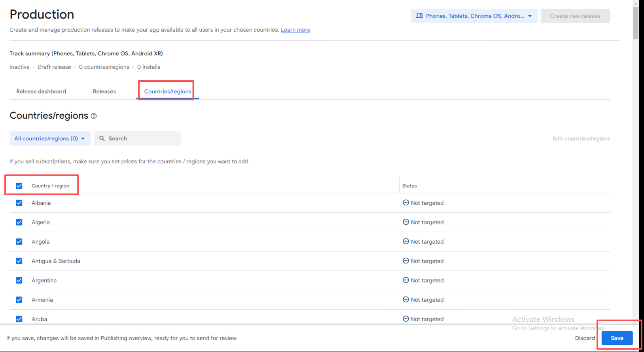Open the Releases tab
This screenshot has height=352, width=644.
tap(104, 91)
